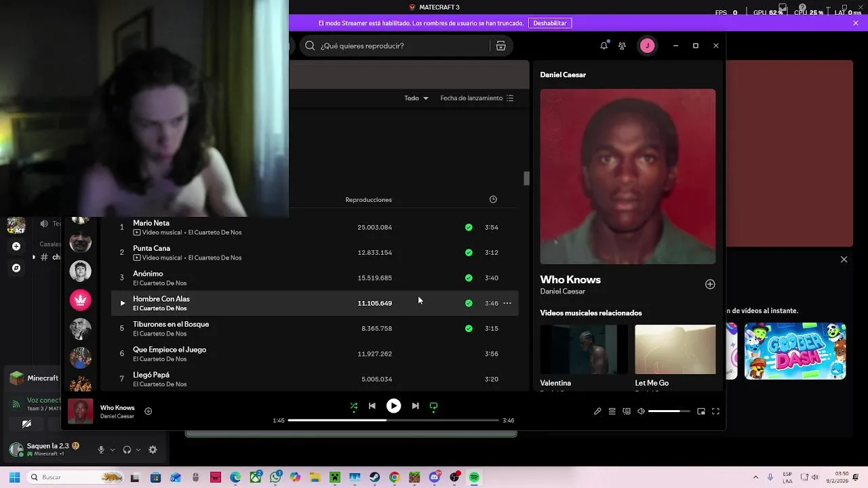This screenshot has width=868, height=488.
Task: Mute the Spotify volume speaker icon
Action: pos(641,411)
